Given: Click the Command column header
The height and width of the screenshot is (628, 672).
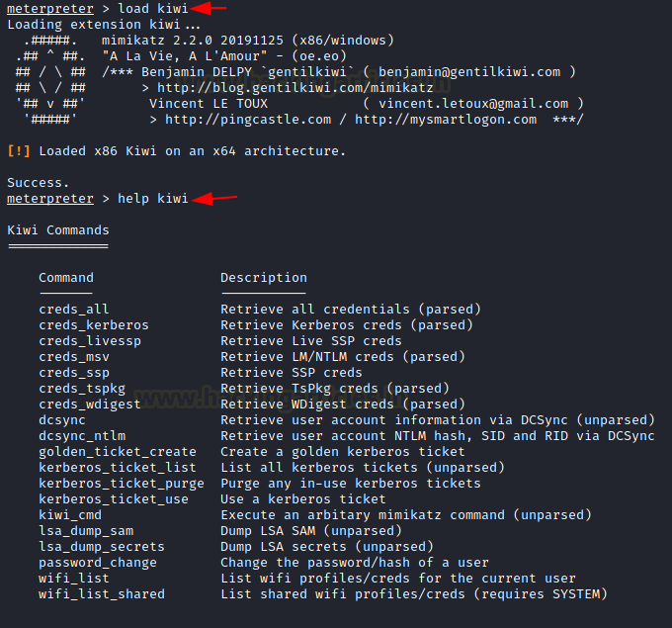Looking at the screenshot, I should pyautogui.click(x=66, y=278).
